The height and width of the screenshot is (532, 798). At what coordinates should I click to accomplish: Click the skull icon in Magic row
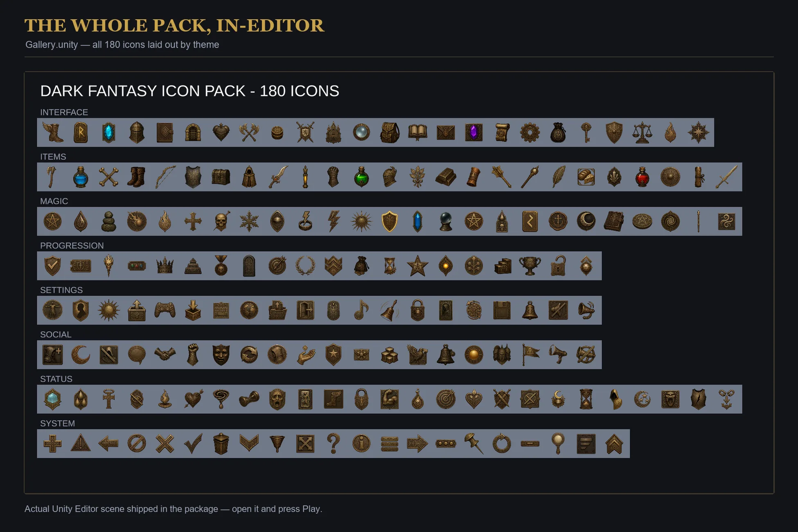click(221, 221)
